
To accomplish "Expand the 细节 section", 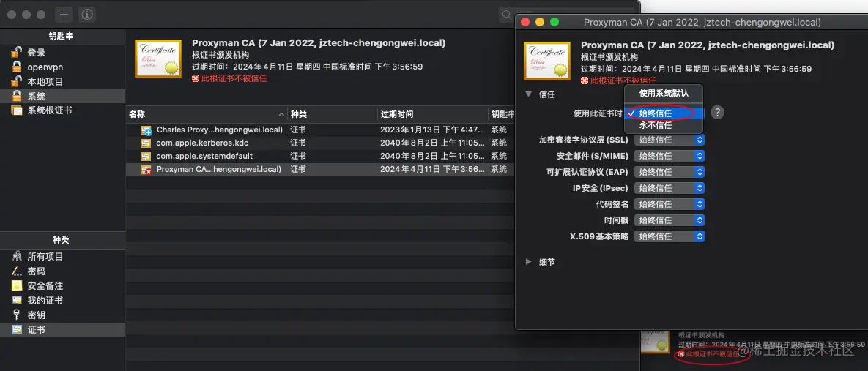I will click(529, 261).
